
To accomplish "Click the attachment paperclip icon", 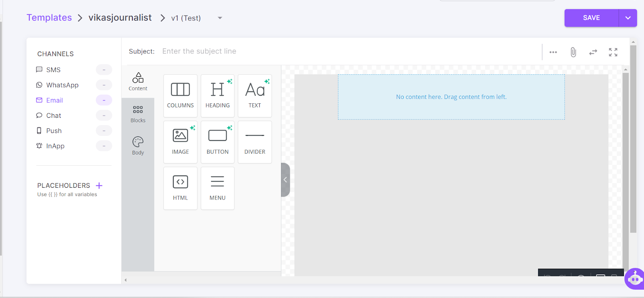I will tap(573, 52).
